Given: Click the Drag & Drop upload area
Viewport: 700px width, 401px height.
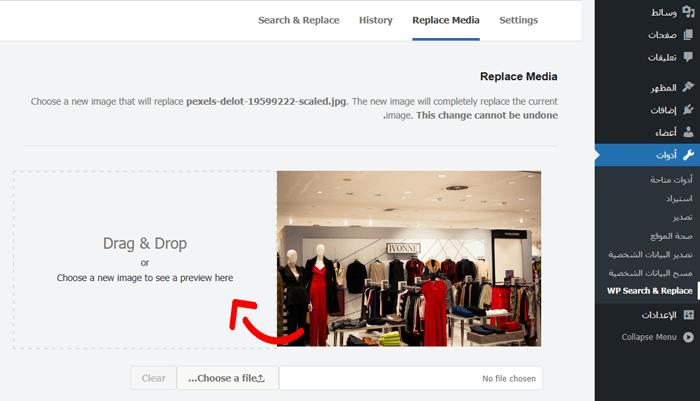Looking at the screenshot, I should pyautogui.click(x=145, y=259).
